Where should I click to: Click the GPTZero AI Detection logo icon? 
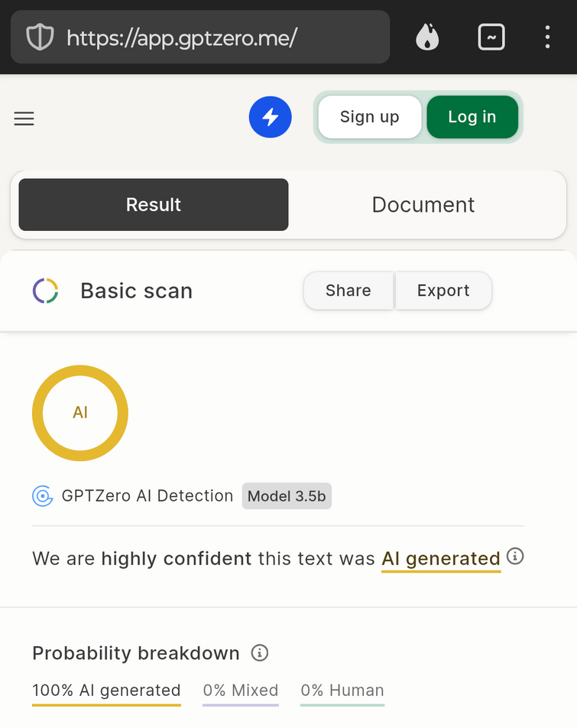click(x=42, y=496)
